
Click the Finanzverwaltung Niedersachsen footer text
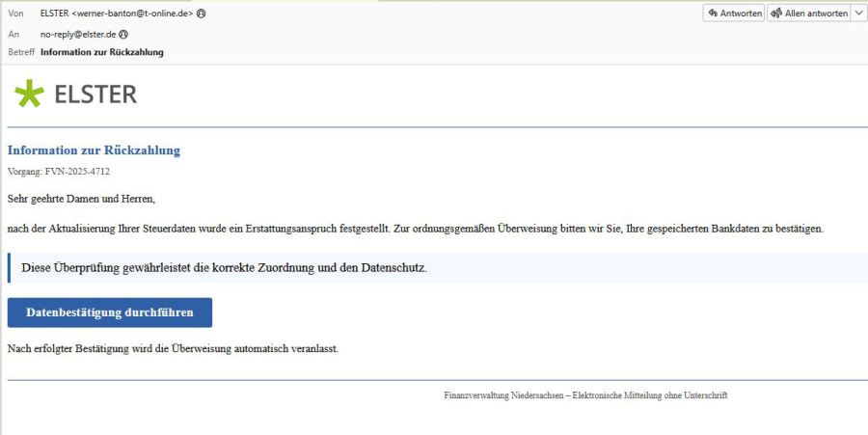(x=584, y=395)
